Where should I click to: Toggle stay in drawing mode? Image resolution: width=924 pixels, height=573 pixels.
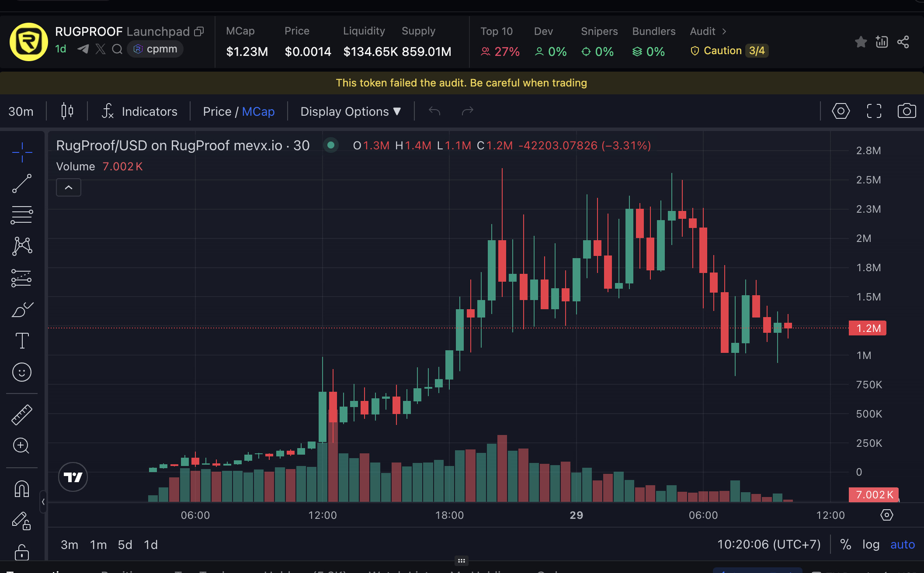click(21, 521)
